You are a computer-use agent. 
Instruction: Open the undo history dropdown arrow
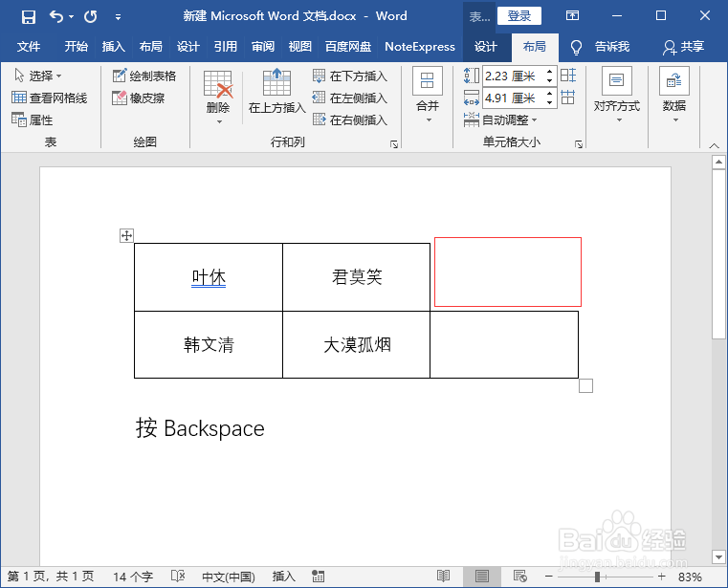(71, 17)
